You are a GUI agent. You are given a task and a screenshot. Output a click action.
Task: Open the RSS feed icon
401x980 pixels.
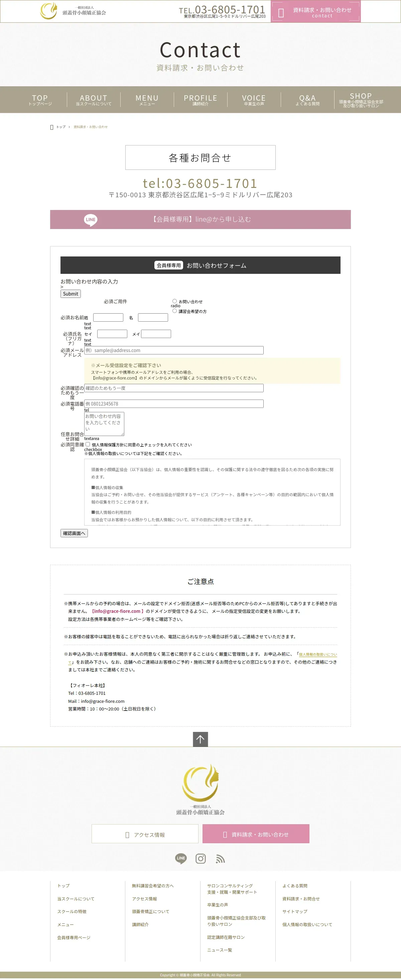[221, 859]
